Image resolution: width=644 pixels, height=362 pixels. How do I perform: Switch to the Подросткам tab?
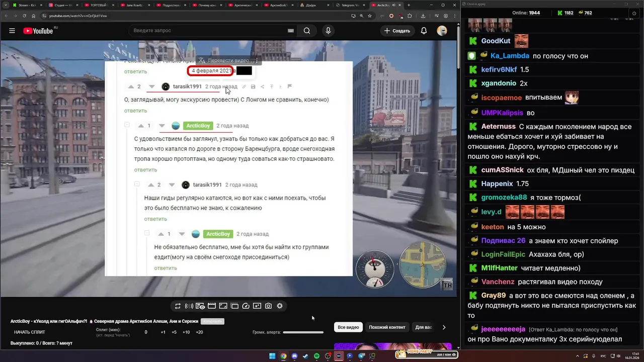(171, 5)
